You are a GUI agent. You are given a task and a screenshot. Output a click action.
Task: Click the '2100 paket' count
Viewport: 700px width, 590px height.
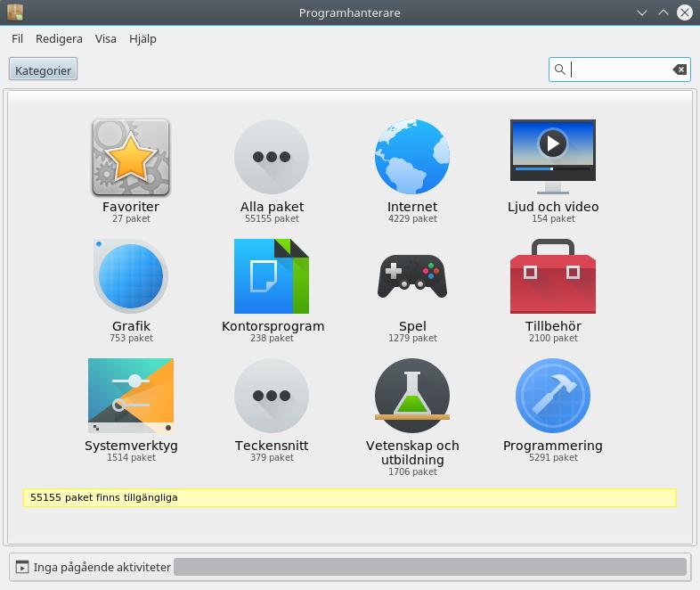click(553, 338)
